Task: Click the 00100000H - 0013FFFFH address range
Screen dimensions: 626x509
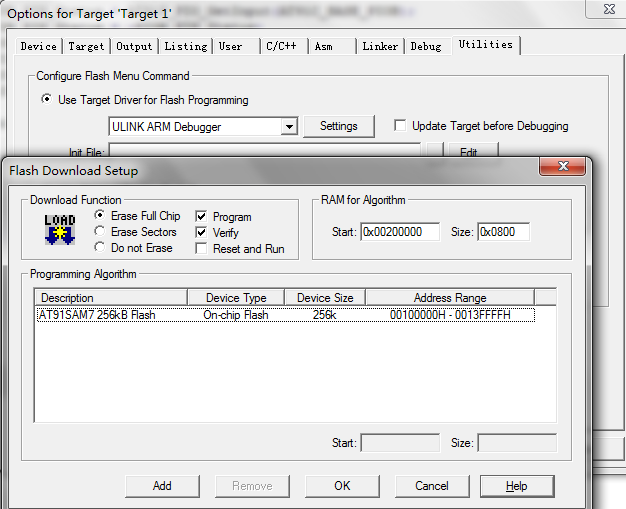Action: click(x=450, y=315)
